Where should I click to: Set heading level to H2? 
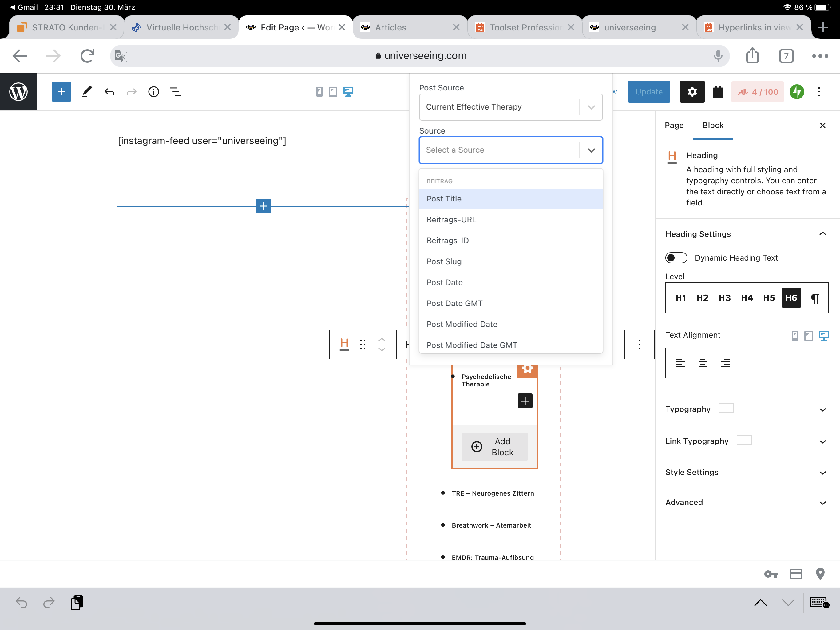click(703, 297)
